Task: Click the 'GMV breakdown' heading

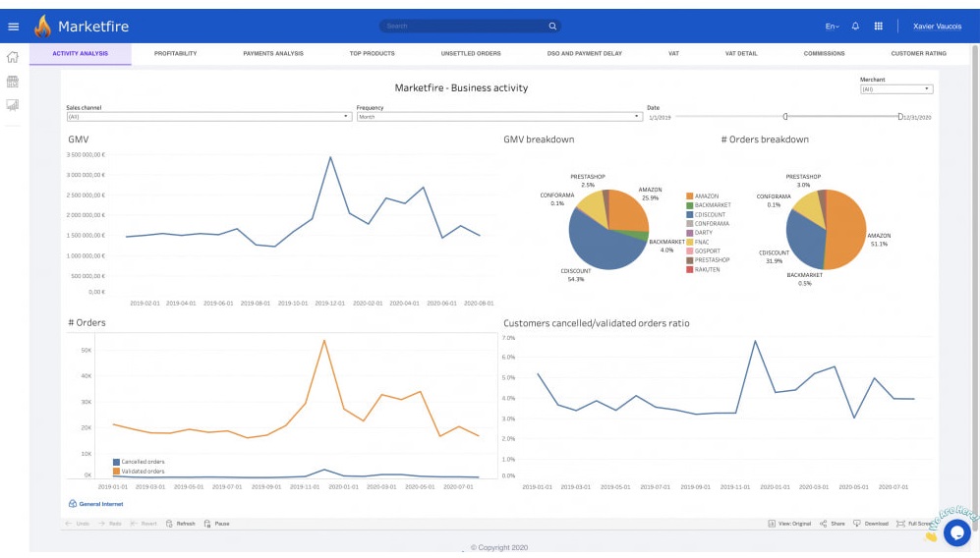Action: click(539, 139)
